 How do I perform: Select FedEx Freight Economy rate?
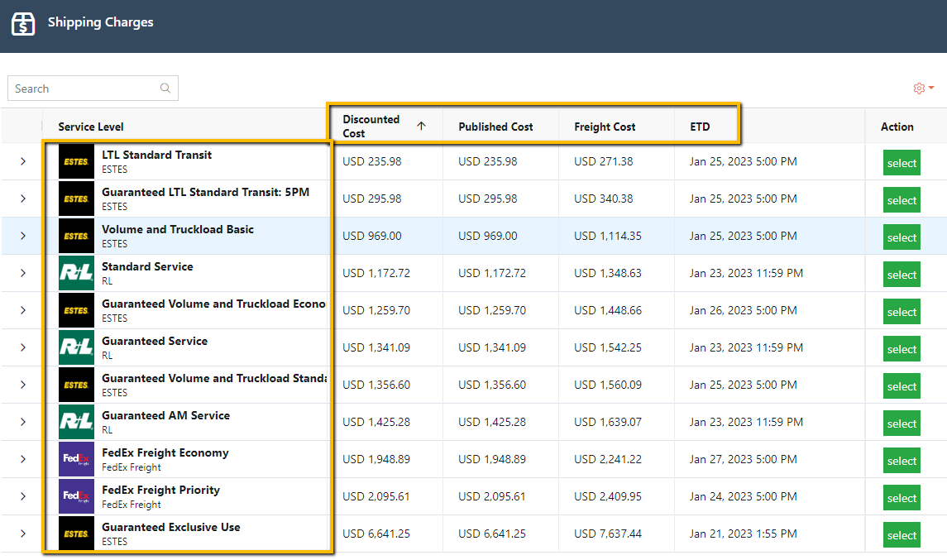click(902, 461)
